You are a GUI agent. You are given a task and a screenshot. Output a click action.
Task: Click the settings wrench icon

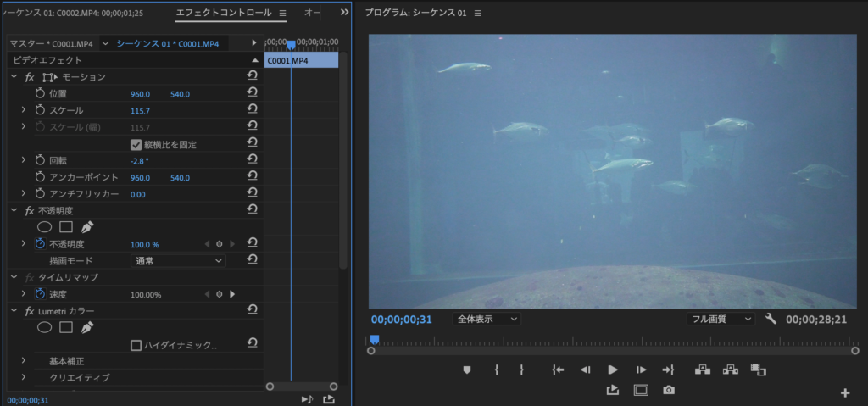pos(771,319)
